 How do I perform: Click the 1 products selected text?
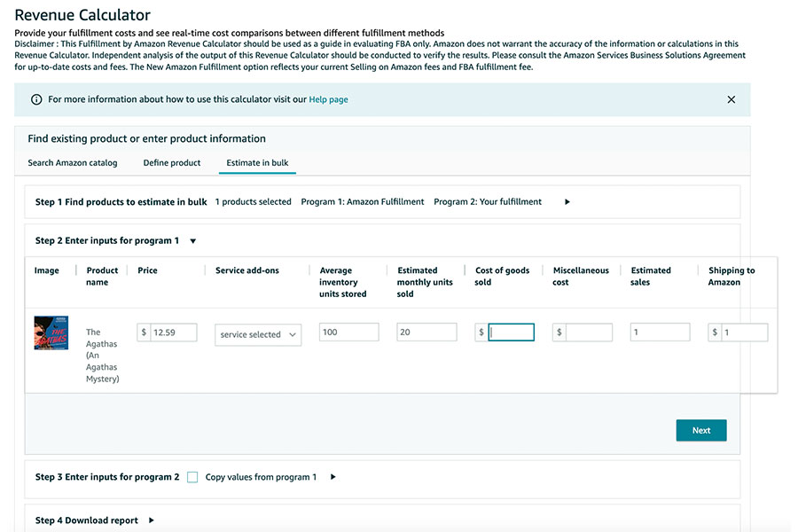point(253,202)
